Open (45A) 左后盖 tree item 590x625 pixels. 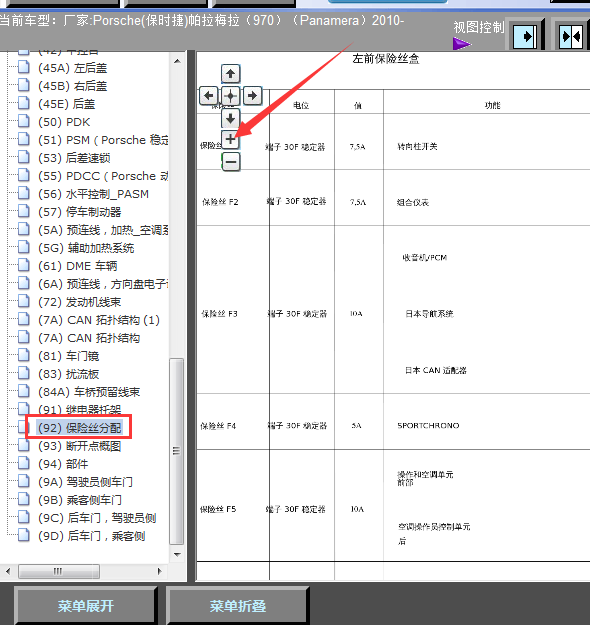(x=73, y=68)
